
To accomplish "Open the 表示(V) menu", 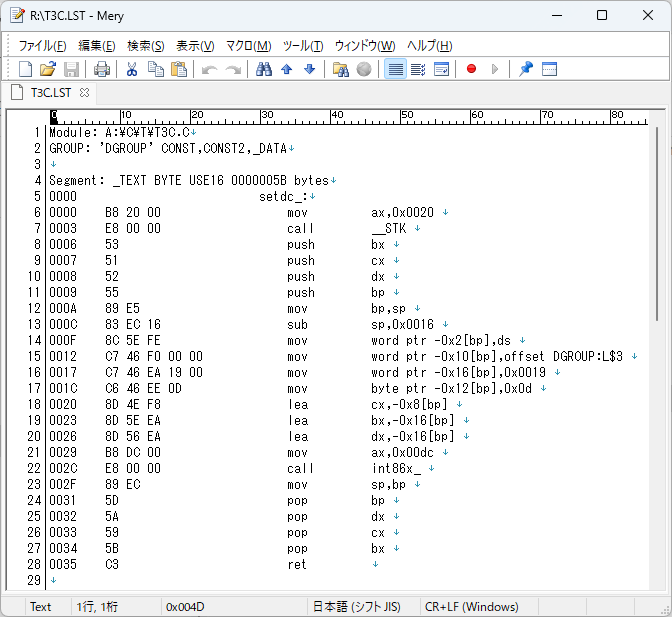I will [x=195, y=45].
